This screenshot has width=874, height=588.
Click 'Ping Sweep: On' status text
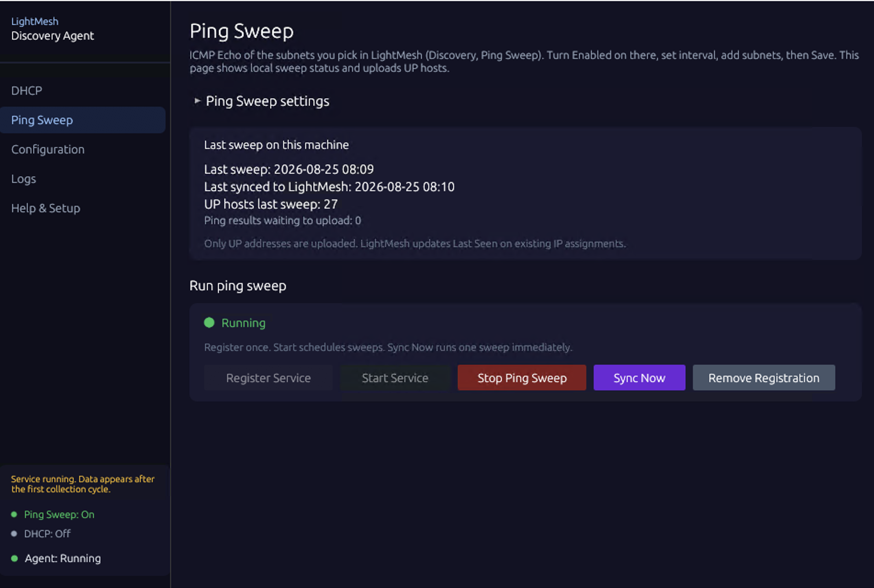pos(59,514)
